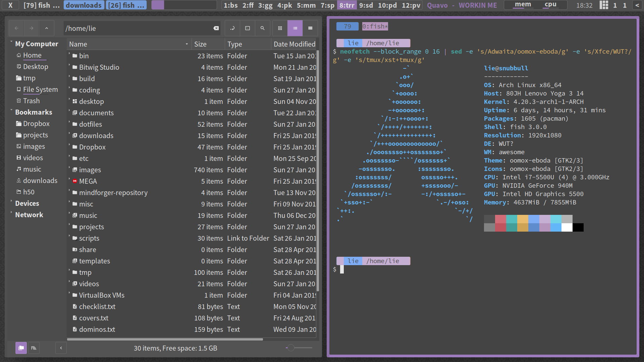Click the Dropbox bookmark folder icon
Image resolution: width=644 pixels, height=362 pixels.
(19, 124)
